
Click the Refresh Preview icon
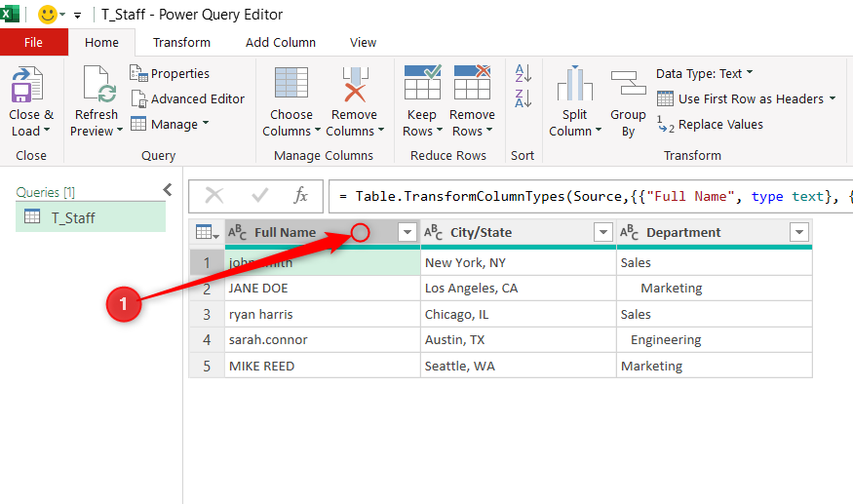[99, 85]
